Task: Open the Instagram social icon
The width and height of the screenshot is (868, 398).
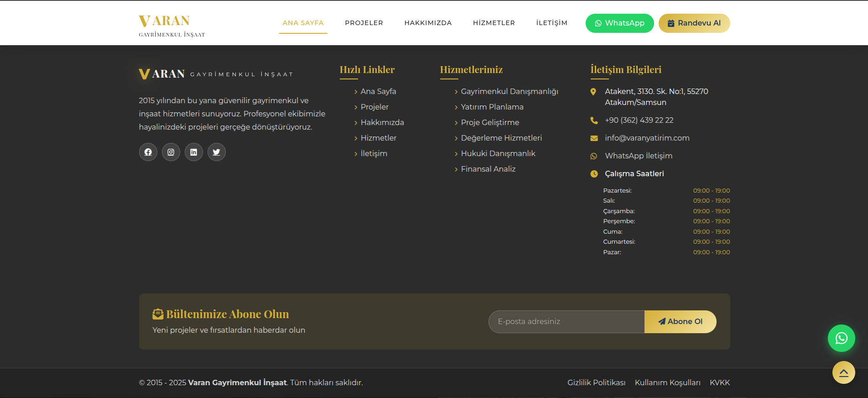Action: pos(171,152)
